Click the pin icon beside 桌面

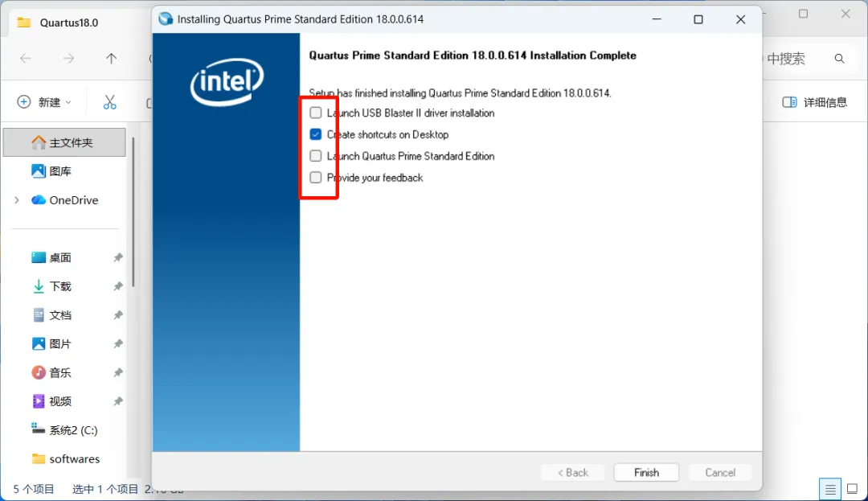click(x=118, y=257)
